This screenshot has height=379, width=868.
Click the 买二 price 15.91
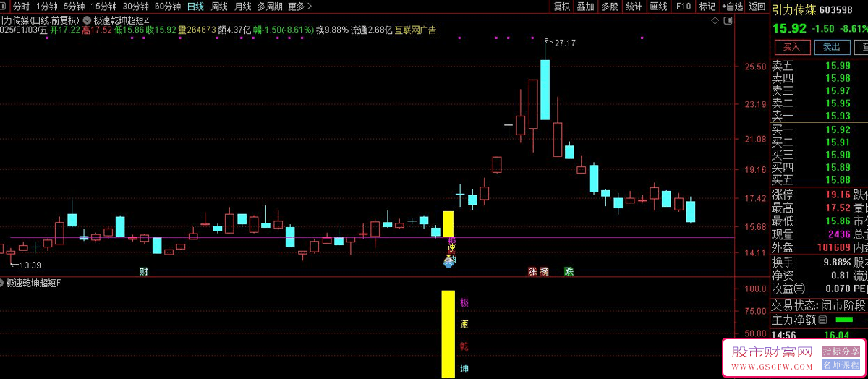click(x=838, y=142)
